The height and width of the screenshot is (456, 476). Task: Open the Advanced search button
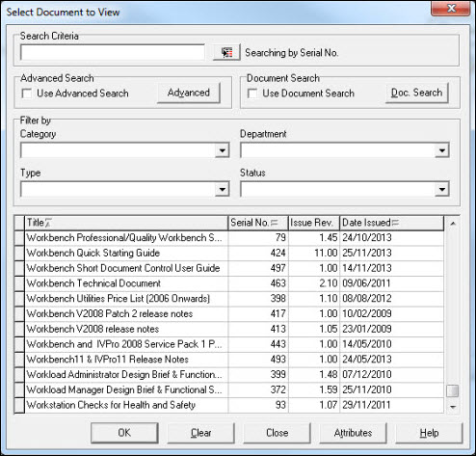point(189,93)
